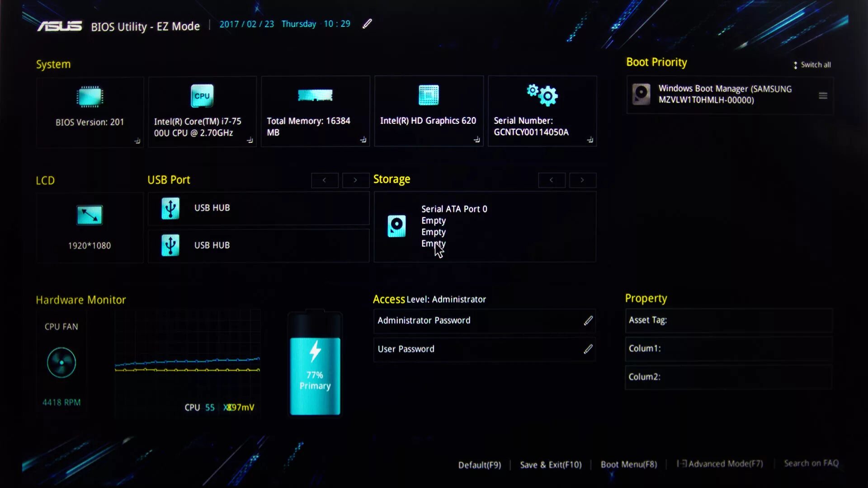The image size is (868, 488).
Task: Expand USB Port left navigation arrow
Action: [x=324, y=180]
